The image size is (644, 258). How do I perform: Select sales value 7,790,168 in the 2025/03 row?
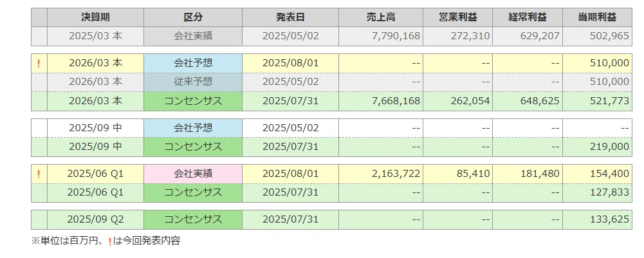396,36
